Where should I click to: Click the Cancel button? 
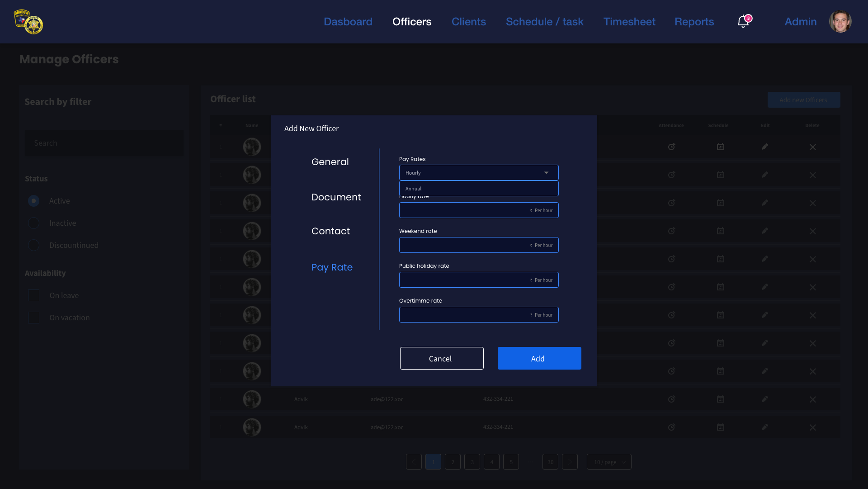tap(441, 358)
